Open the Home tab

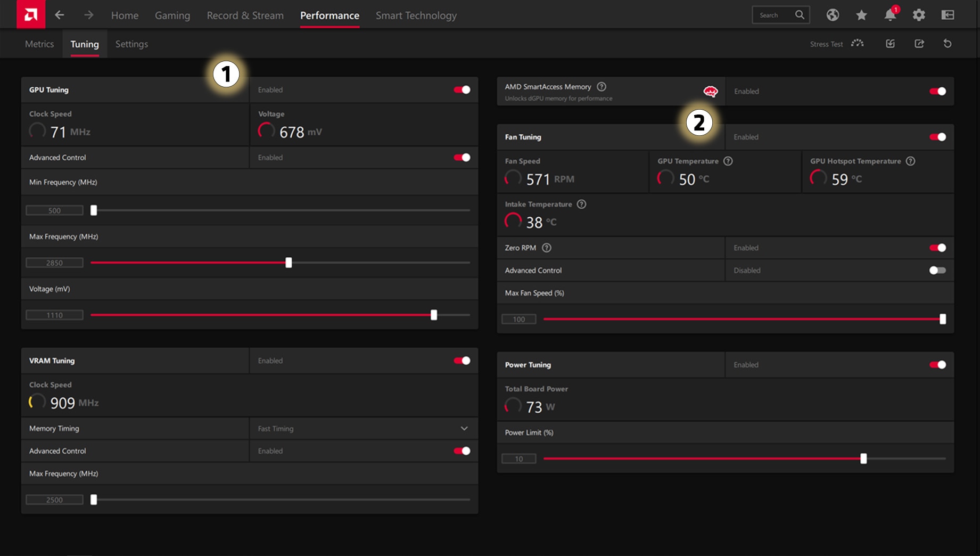125,15
